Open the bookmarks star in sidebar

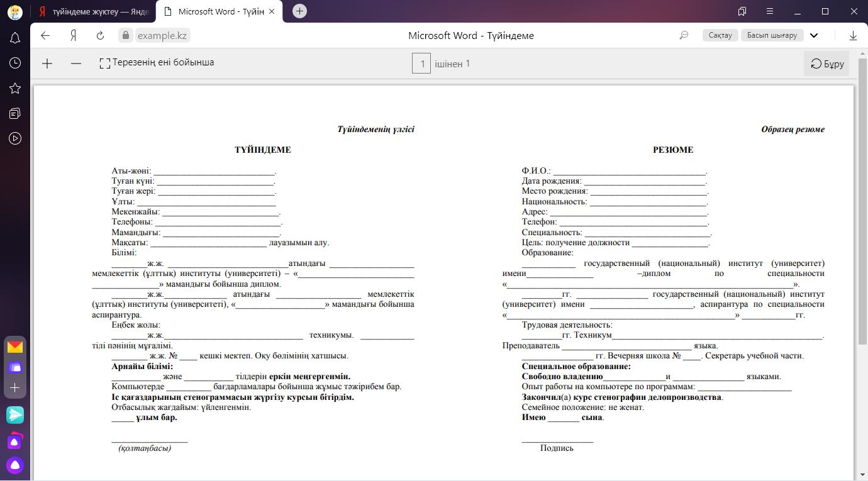(15, 88)
